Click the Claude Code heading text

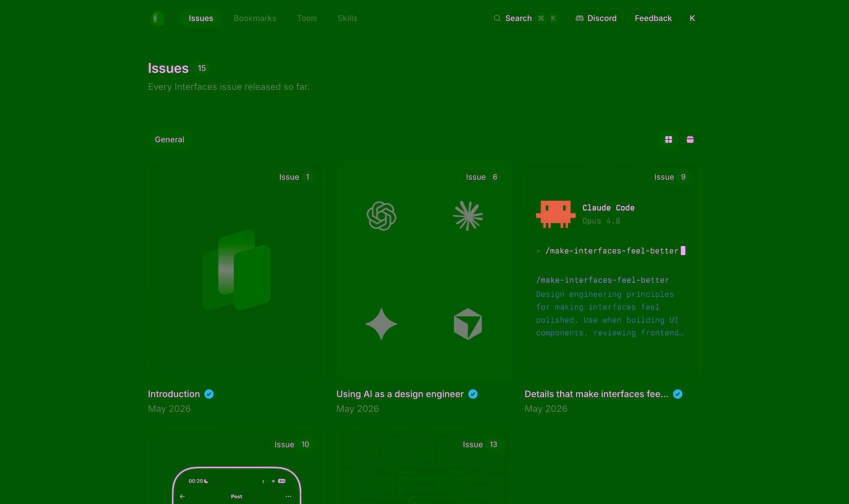point(608,207)
